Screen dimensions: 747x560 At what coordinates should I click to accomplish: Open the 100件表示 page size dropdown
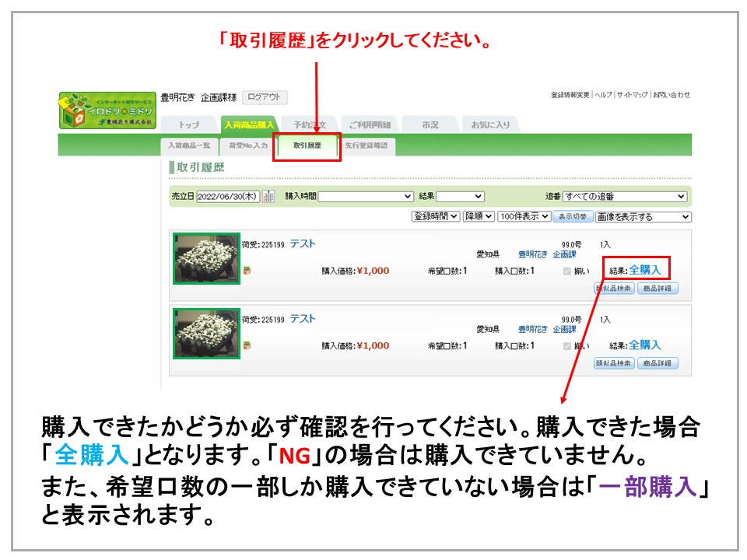click(524, 216)
